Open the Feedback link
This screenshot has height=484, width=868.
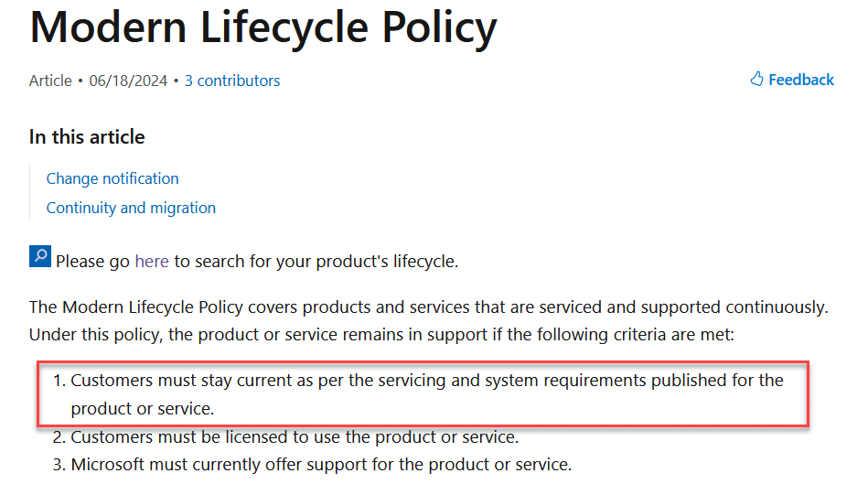point(800,80)
